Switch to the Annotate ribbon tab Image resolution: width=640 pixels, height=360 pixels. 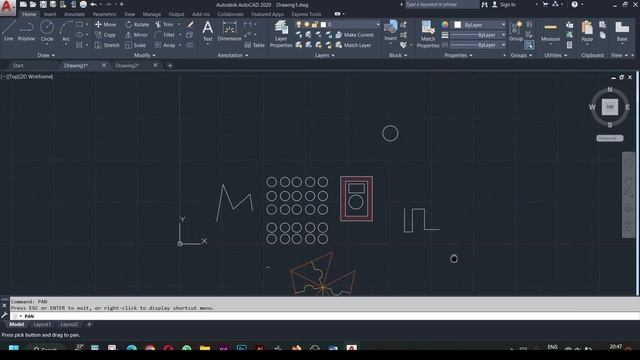pos(74,14)
